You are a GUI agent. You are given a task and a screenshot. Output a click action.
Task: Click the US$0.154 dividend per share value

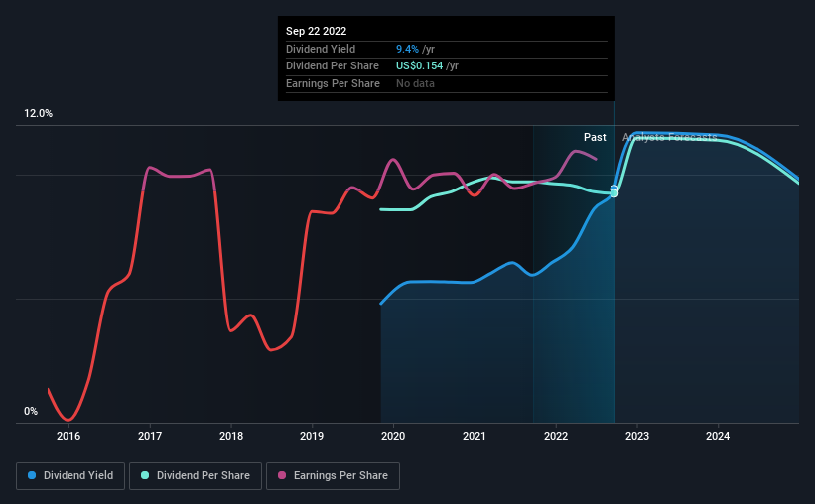[x=420, y=66]
